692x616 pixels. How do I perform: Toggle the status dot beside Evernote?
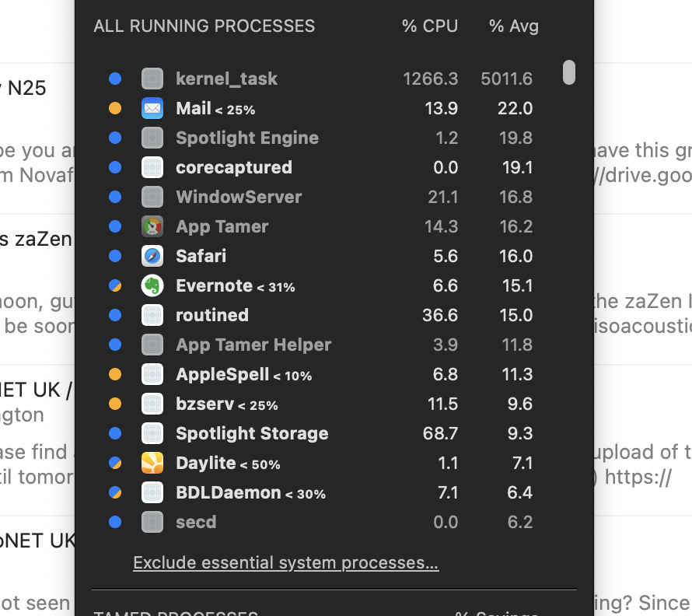115,285
